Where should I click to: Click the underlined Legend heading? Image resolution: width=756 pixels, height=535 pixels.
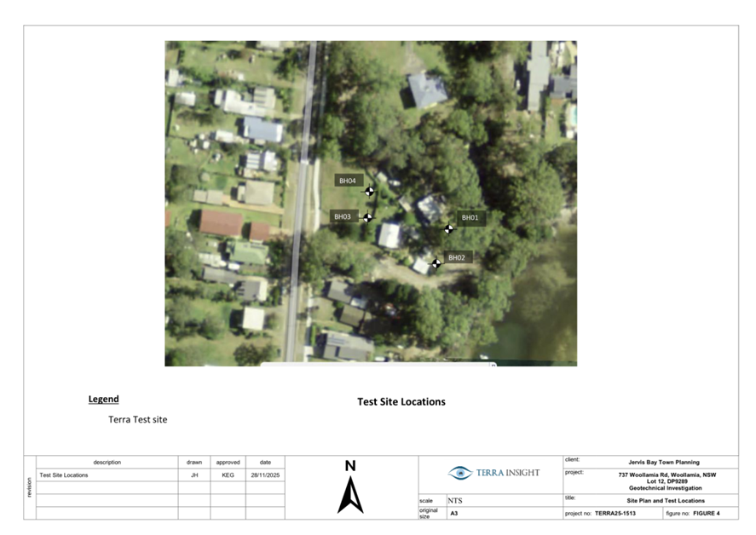tap(104, 399)
